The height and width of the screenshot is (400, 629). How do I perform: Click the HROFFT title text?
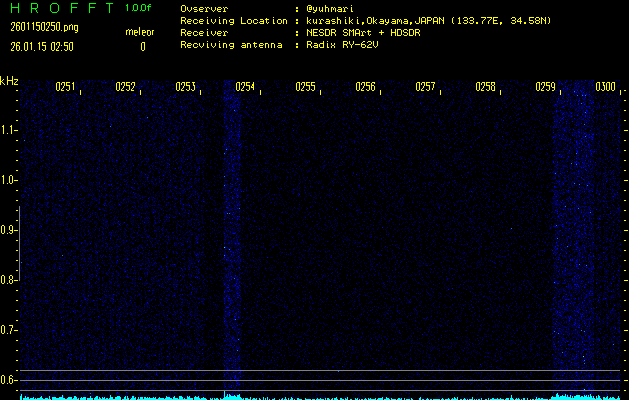62,8
